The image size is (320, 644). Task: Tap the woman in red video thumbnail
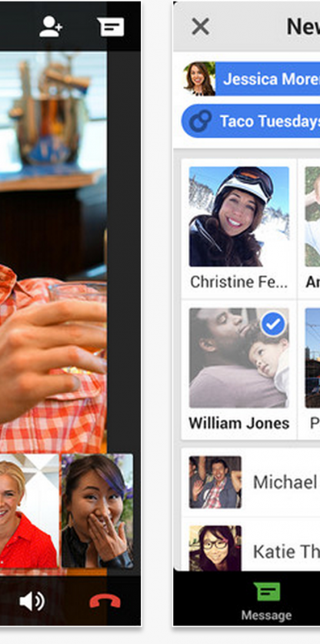pyautogui.click(x=29, y=511)
